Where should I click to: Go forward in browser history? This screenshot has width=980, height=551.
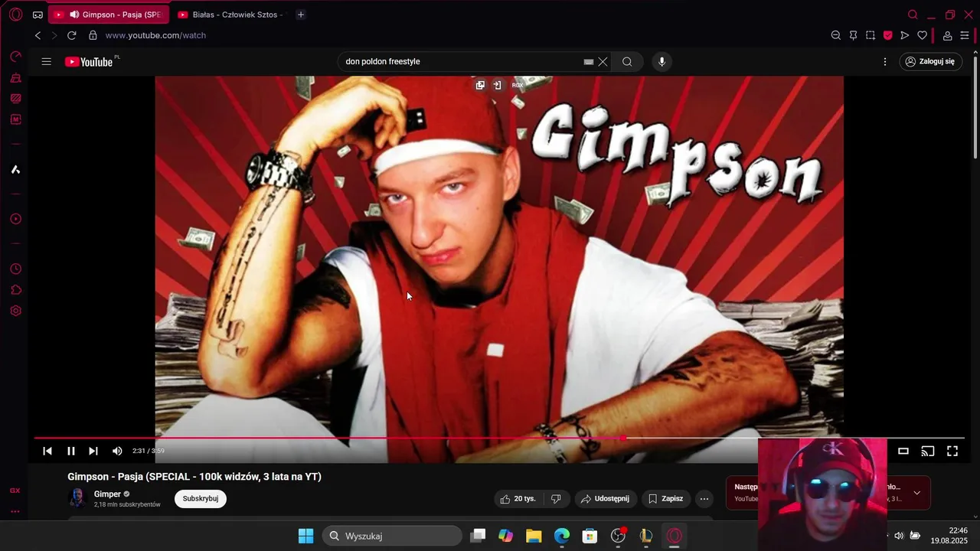point(54,35)
